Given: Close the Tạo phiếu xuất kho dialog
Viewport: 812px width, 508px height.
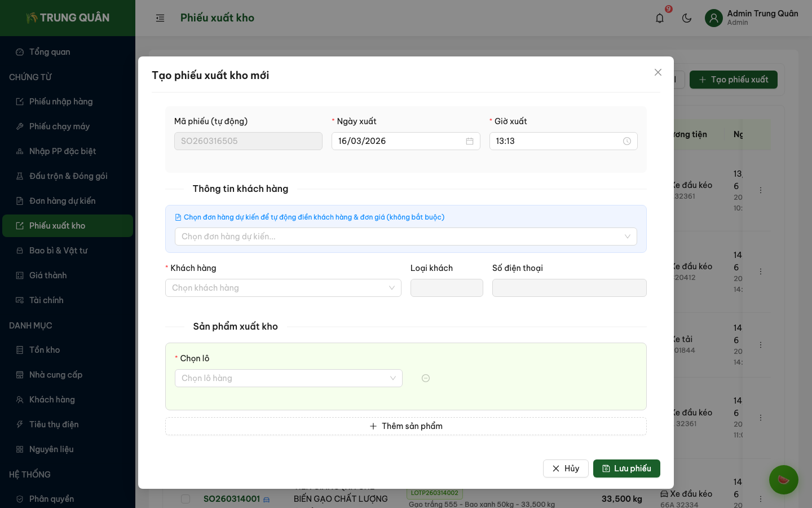Looking at the screenshot, I should [x=657, y=72].
